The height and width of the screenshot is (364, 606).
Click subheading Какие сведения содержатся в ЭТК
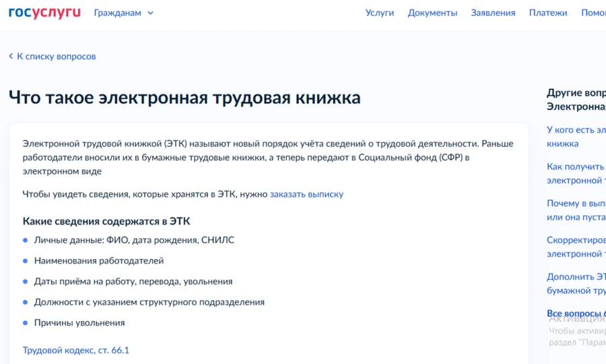106,221
